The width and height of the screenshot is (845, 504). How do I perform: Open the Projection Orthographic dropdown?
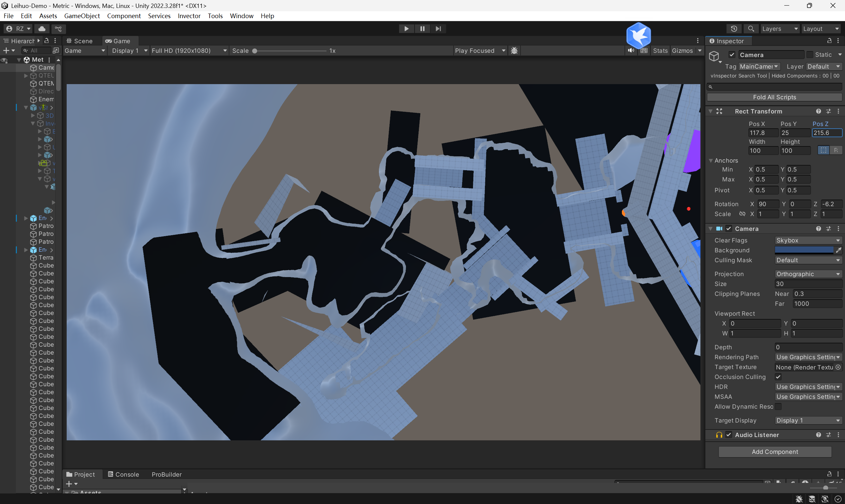tap(808, 274)
